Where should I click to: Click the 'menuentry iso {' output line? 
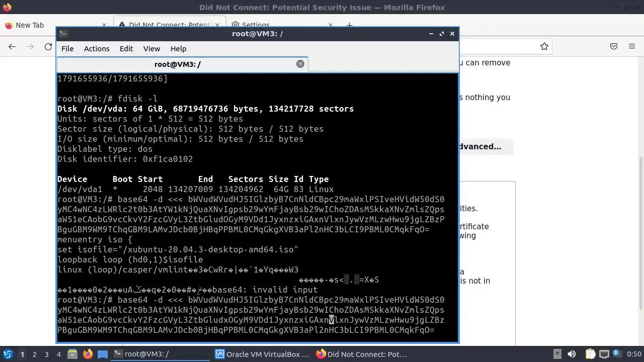[95, 239]
